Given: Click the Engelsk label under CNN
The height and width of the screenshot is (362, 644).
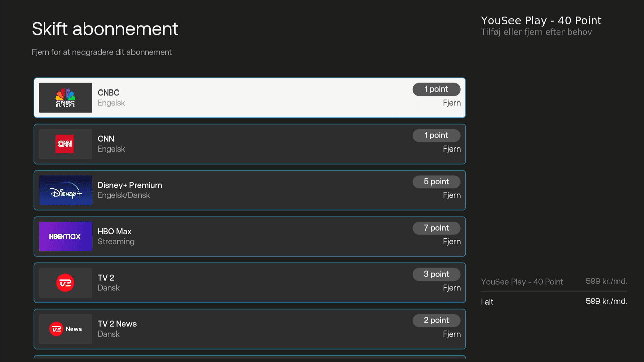Looking at the screenshot, I should pos(111,149).
